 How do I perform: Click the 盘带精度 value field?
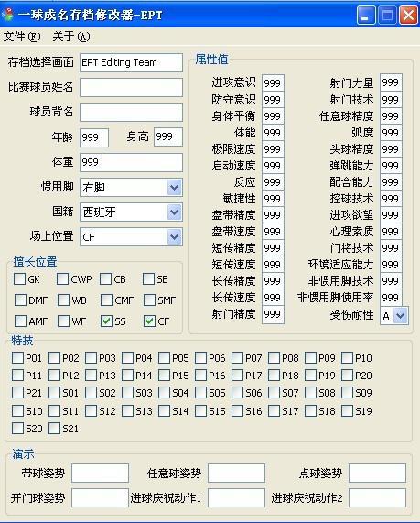pyautogui.click(x=273, y=215)
